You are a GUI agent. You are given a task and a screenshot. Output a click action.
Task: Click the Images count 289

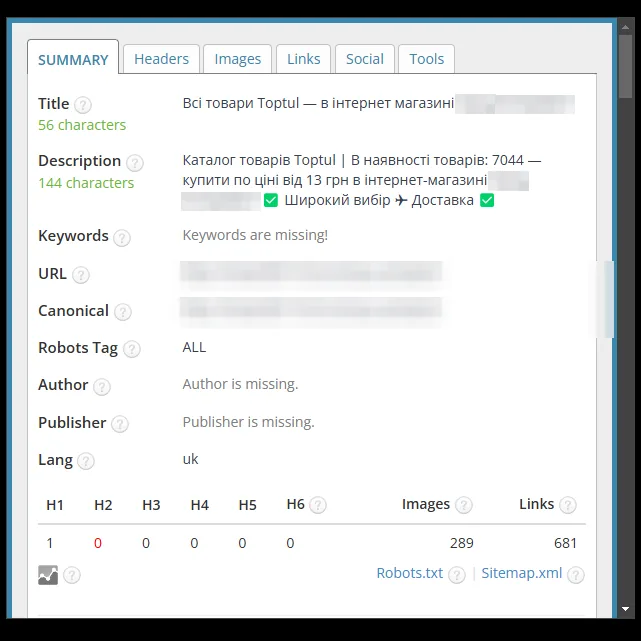462,543
